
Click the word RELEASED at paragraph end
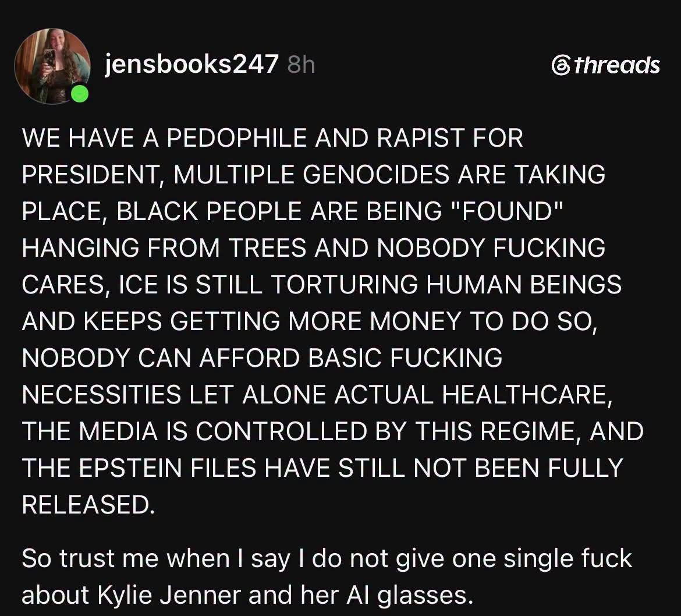tap(88, 505)
